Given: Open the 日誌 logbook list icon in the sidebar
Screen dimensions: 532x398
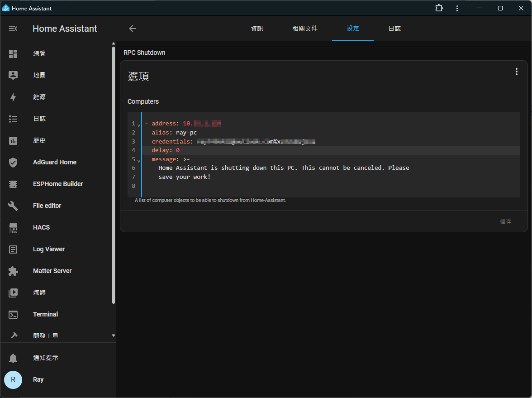Looking at the screenshot, I should [x=13, y=119].
